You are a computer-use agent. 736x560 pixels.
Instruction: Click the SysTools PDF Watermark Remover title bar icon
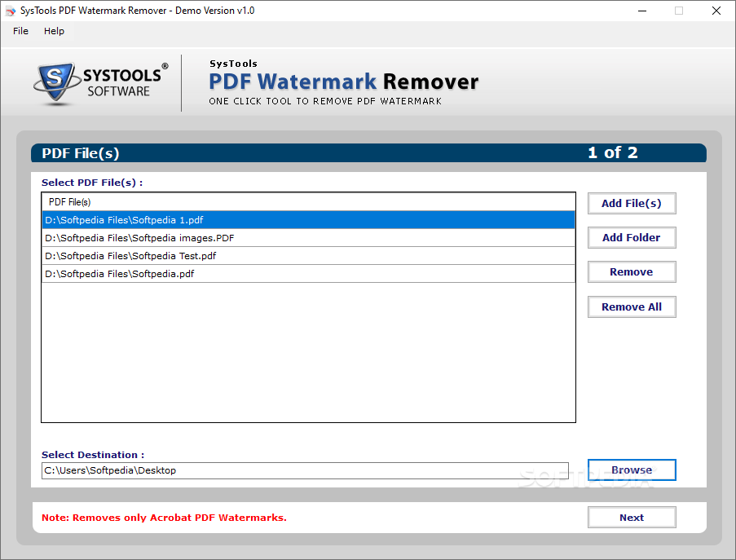(11, 11)
